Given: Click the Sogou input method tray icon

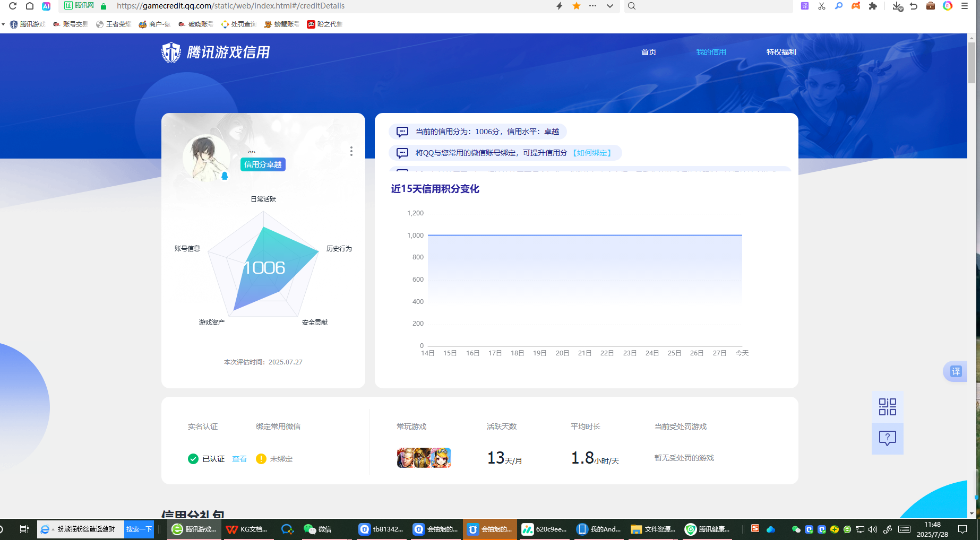Looking at the screenshot, I should pyautogui.click(x=755, y=528).
